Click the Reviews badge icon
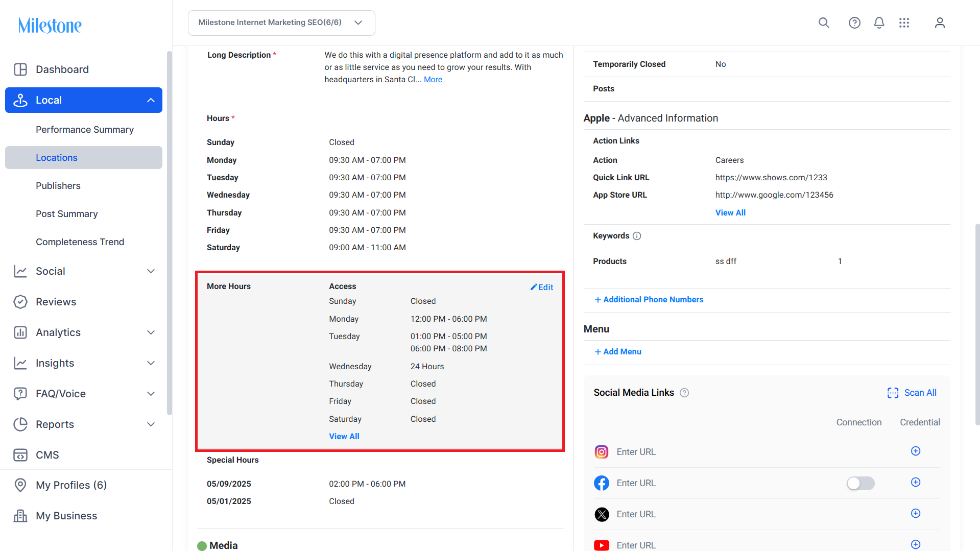The height and width of the screenshot is (551, 980). coord(20,302)
